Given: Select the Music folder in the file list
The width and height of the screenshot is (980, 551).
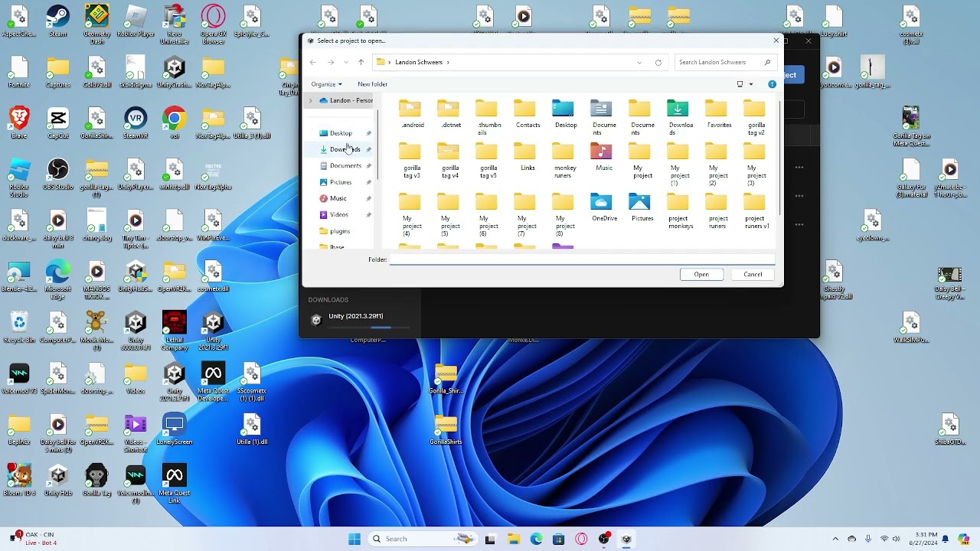Looking at the screenshot, I should click(604, 158).
